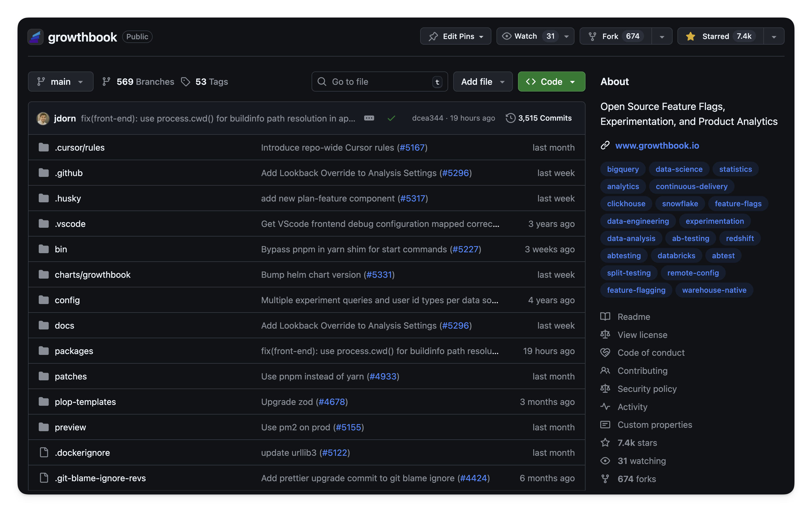Click the link icon next to www.growthbook.io
Screen dimensions: 812x512
[x=605, y=146]
